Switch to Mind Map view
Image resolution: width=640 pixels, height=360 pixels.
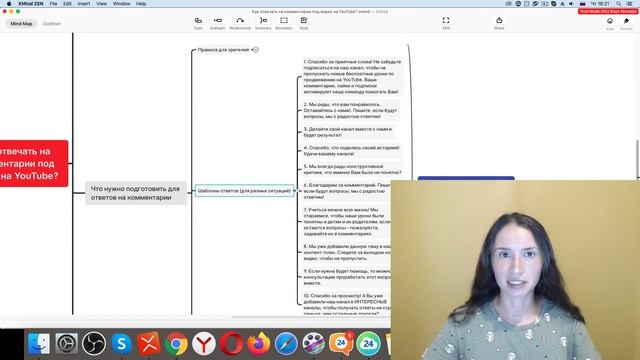coord(21,24)
